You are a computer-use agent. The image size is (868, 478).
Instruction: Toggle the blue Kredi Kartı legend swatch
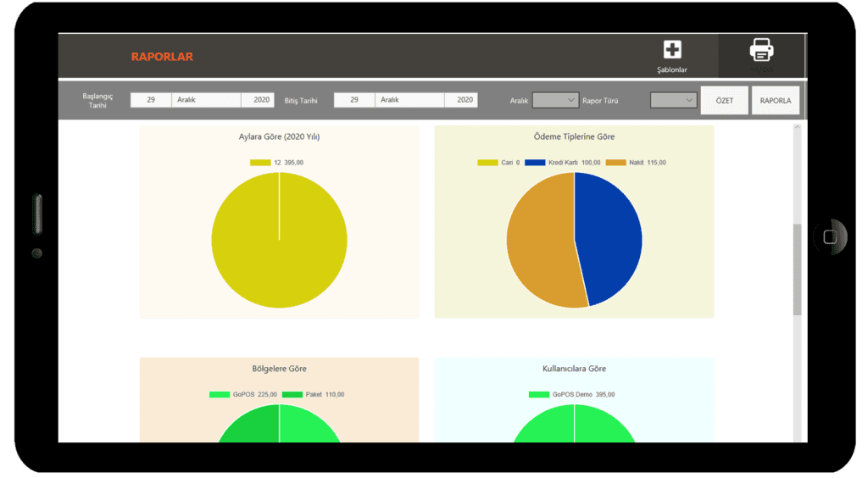pyautogui.click(x=535, y=163)
